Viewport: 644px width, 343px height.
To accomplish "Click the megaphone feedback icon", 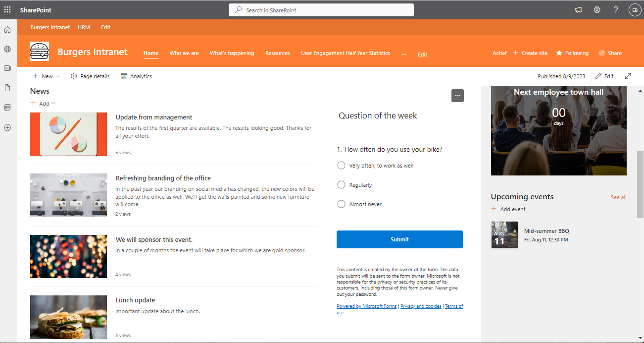I will point(578,10).
